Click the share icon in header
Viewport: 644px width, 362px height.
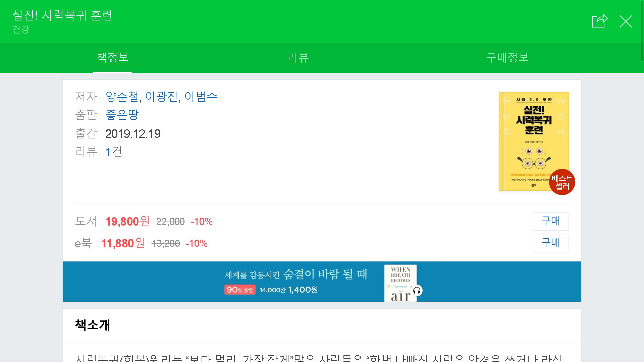[600, 21]
